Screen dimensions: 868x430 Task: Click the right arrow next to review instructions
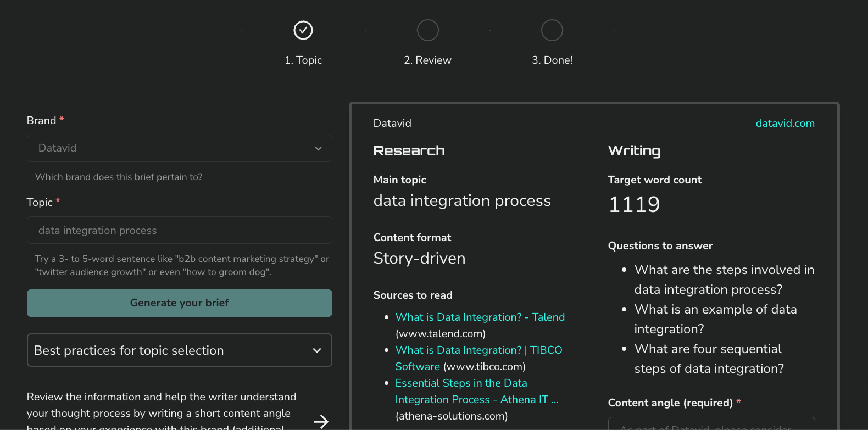click(x=321, y=421)
